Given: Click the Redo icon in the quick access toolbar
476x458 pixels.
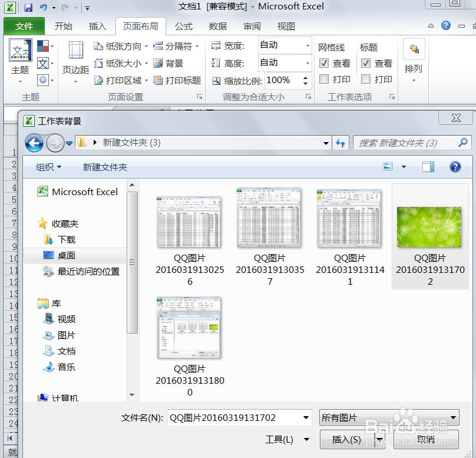Looking at the screenshot, I should pyautogui.click(x=65, y=7).
